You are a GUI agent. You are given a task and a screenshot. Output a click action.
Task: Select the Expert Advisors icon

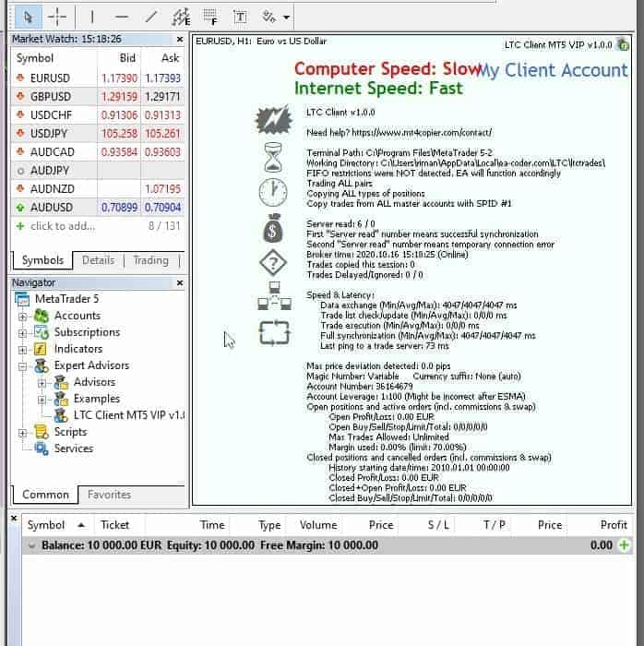pos(42,365)
